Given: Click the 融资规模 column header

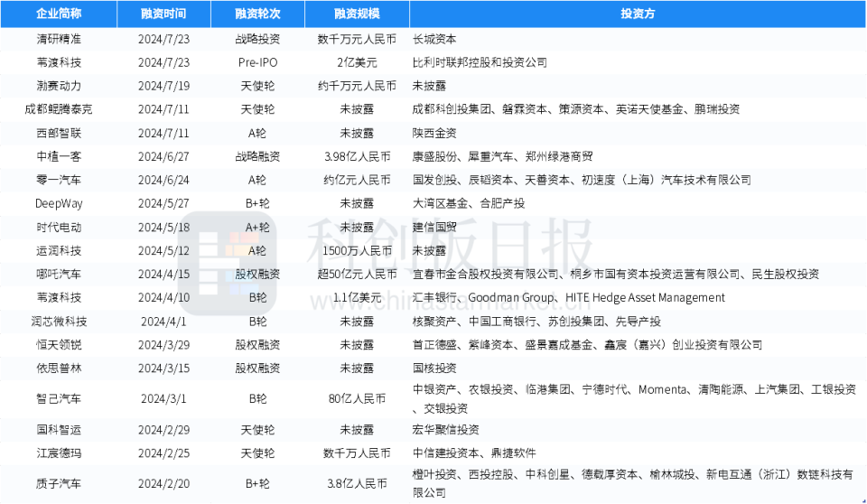Looking at the screenshot, I should click(358, 14).
